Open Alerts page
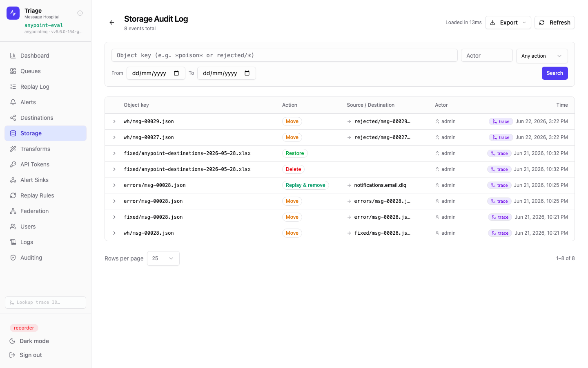 coord(45,102)
